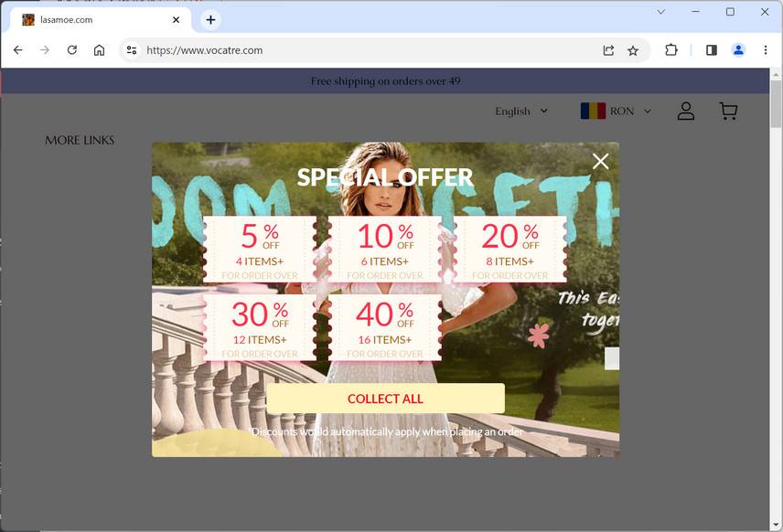Click the scrollbar up arrow
This screenshot has width=783, height=532.
[x=776, y=74]
